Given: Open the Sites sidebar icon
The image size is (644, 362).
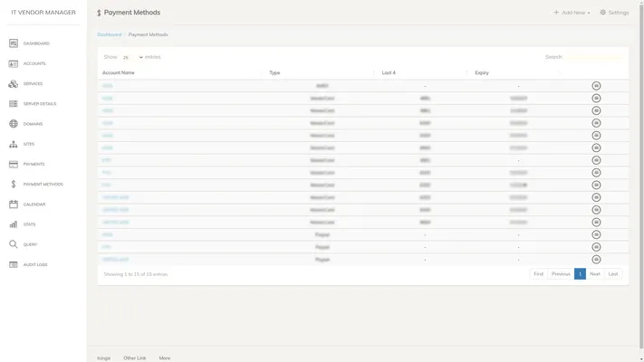Looking at the screenshot, I should click(14, 144).
